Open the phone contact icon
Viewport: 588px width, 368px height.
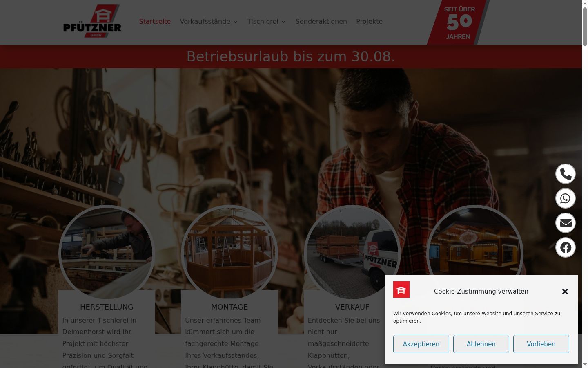(x=566, y=174)
